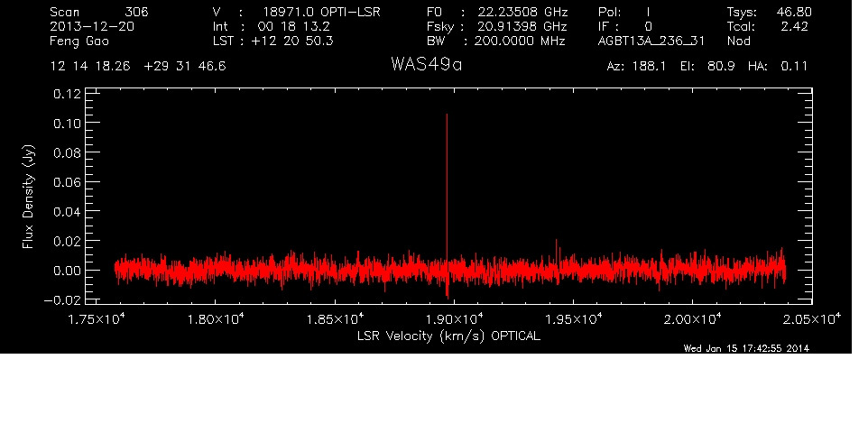Click the x-axis tick label 1.85×10⁴
This screenshot has height=442, width=868.
pyautogui.click(x=335, y=319)
